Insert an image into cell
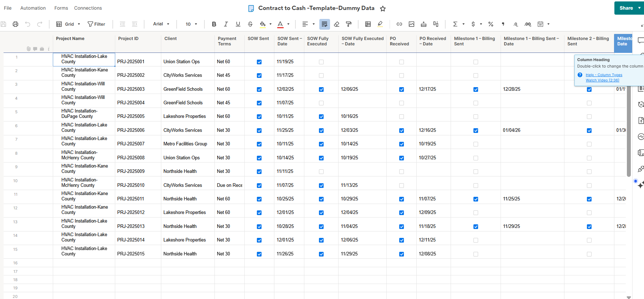The height and width of the screenshot is (299, 644). coord(411,24)
